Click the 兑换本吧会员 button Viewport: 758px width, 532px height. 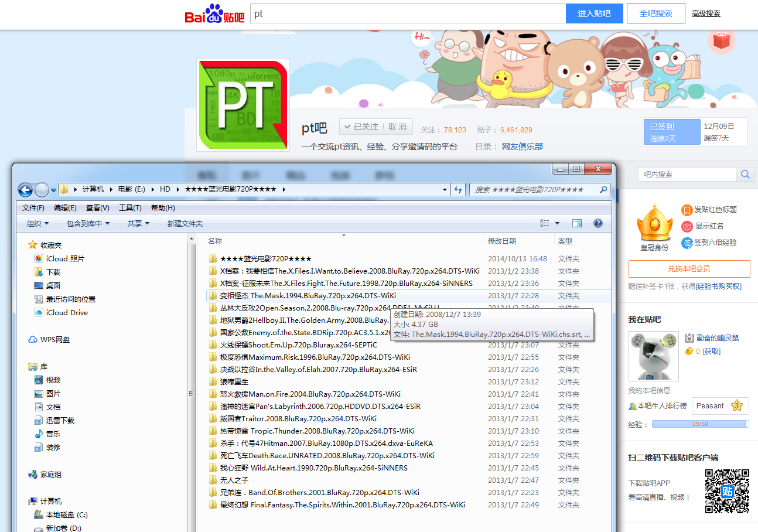pos(689,268)
